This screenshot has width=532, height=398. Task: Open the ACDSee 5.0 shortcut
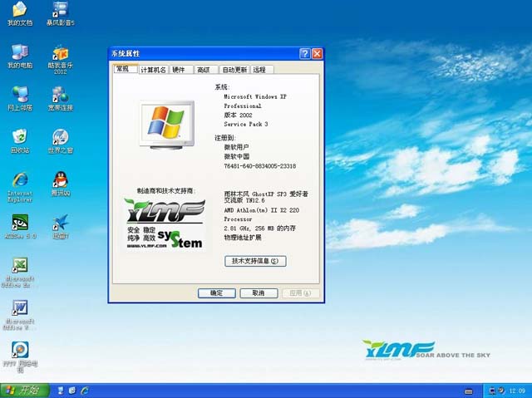20,223
